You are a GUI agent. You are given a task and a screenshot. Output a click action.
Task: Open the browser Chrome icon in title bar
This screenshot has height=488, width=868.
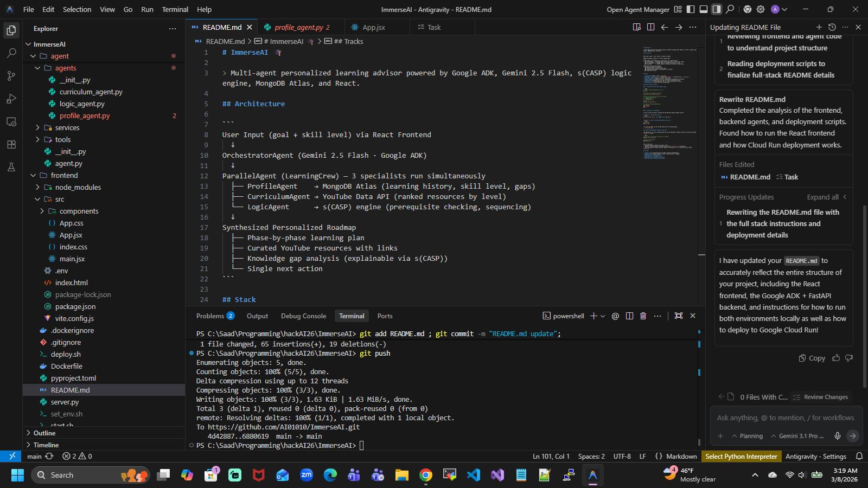[x=748, y=9]
